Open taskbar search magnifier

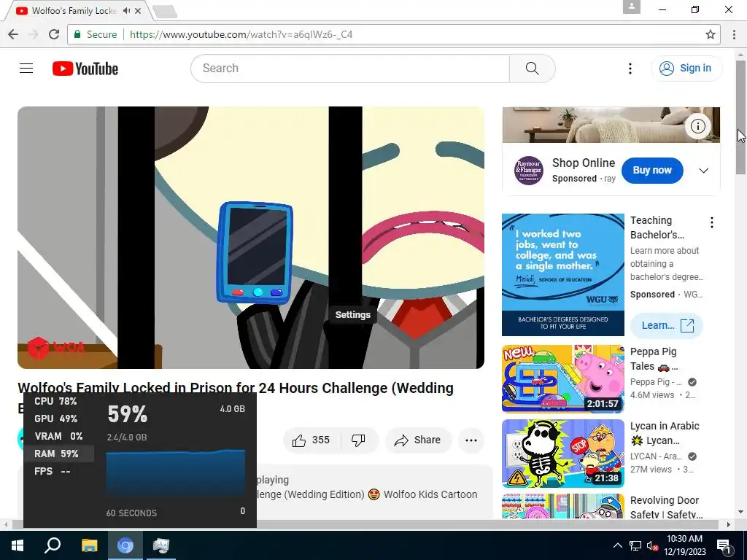click(x=53, y=545)
